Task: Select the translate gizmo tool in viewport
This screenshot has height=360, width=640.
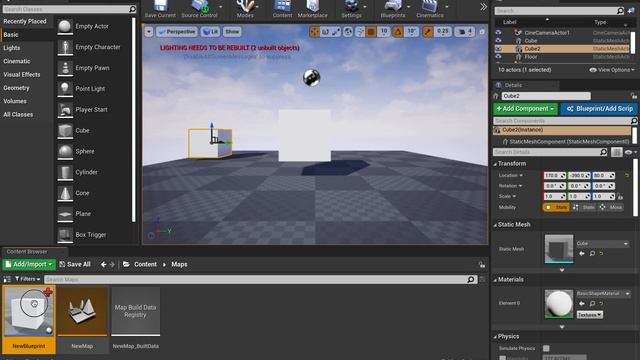Action: tap(315, 31)
